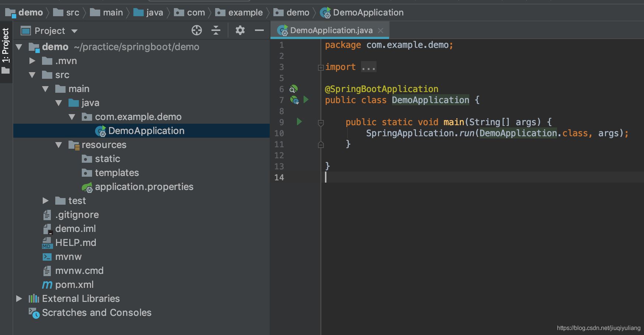Click the Collapse All icon in Project panel

point(216,31)
